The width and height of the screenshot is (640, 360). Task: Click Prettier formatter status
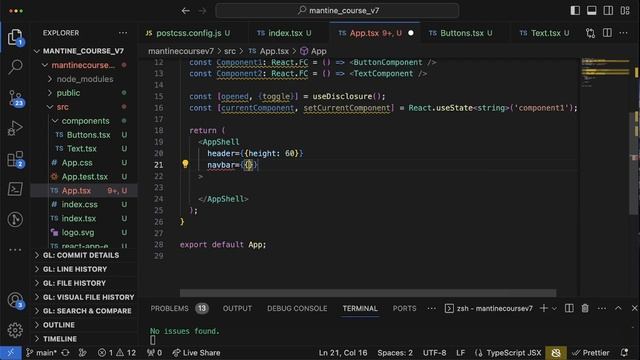coord(591,353)
